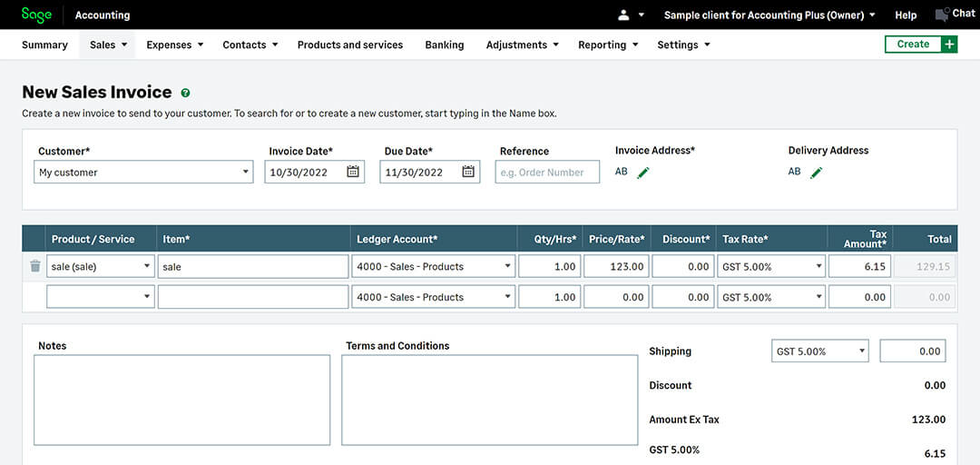Screen dimensions: 980x465
Task: Click the GST 5.00% summary value 6.15
Action: 935,454
